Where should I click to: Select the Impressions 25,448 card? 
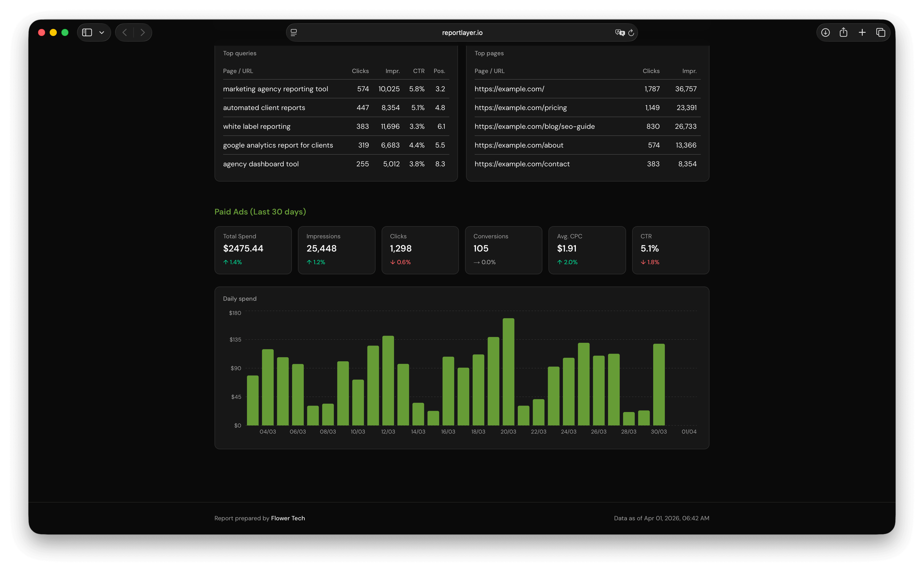[337, 250]
